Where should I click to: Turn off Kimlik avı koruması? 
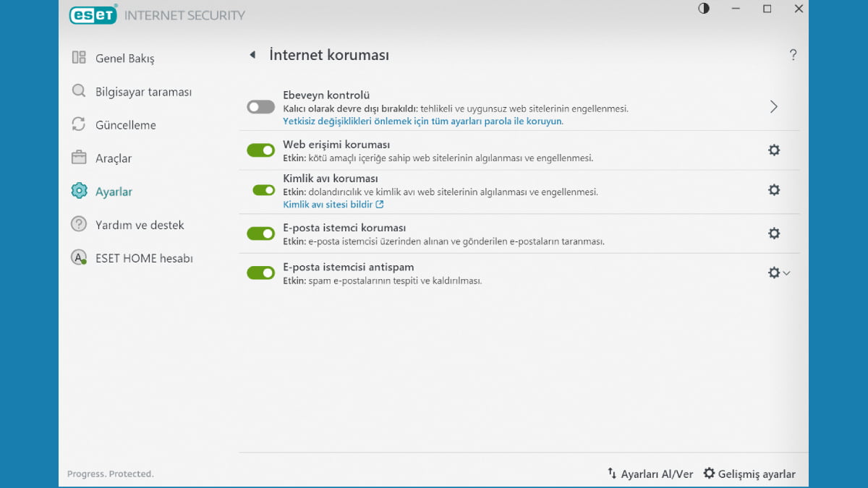point(260,189)
